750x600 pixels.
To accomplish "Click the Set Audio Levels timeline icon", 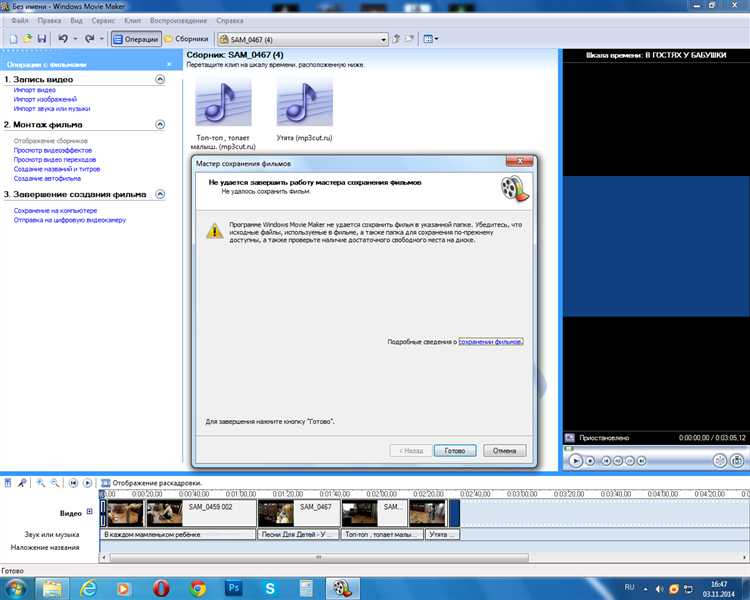I will (x=8, y=483).
